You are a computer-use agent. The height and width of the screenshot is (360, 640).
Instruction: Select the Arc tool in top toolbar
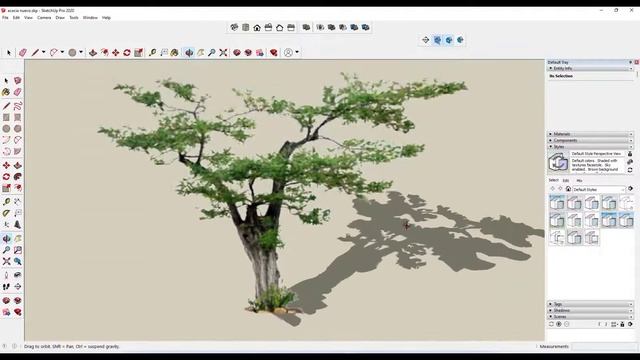pos(53,53)
